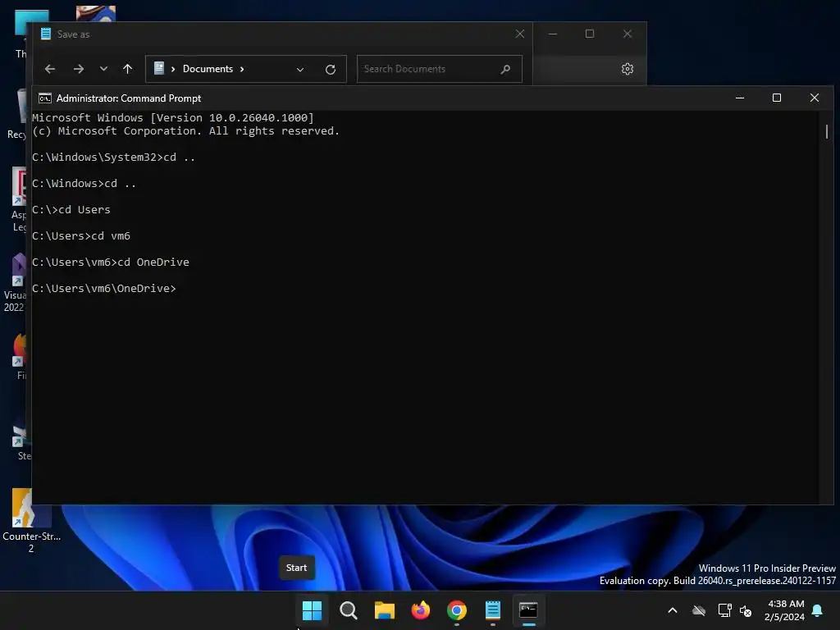The height and width of the screenshot is (630, 840).
Task: Maximize the Command Prompt window
Action: pos(777,98)
